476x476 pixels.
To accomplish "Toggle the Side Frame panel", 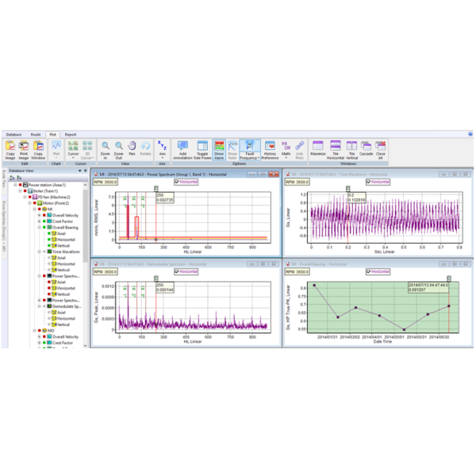I will [202, 147].
